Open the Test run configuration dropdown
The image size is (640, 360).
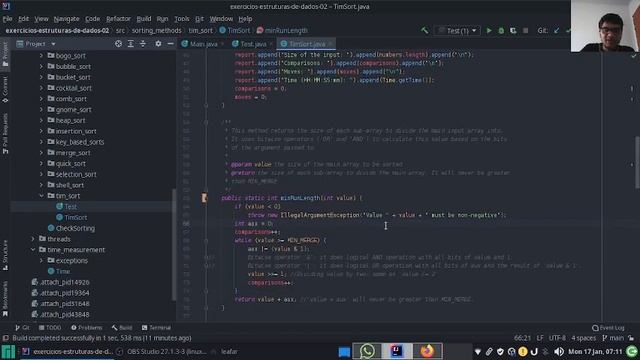(458, 31)
